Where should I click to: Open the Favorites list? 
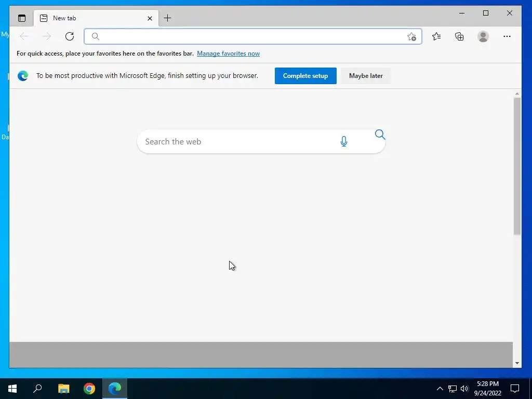(x=436, y=36)
